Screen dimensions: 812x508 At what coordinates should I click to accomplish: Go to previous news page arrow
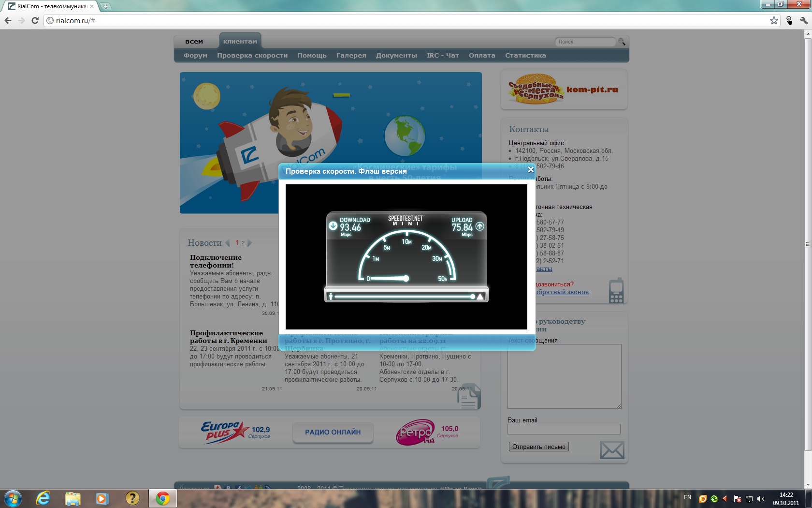click(x=227, y=243)
